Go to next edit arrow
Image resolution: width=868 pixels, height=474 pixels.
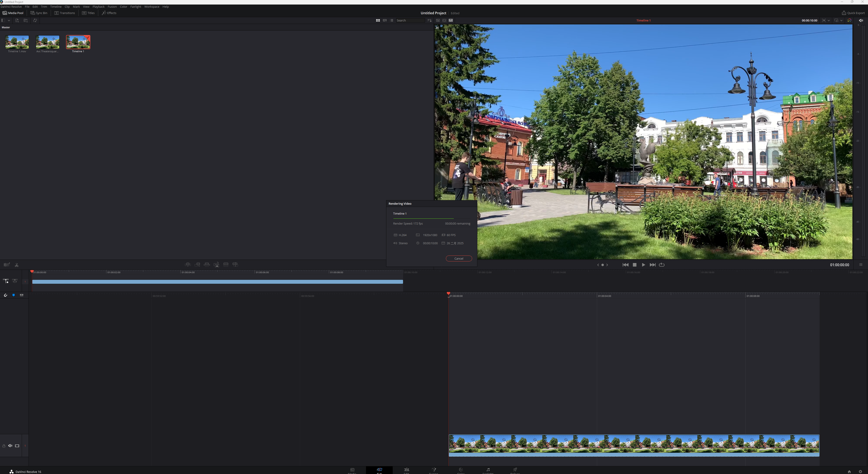[x=607, y=265]
